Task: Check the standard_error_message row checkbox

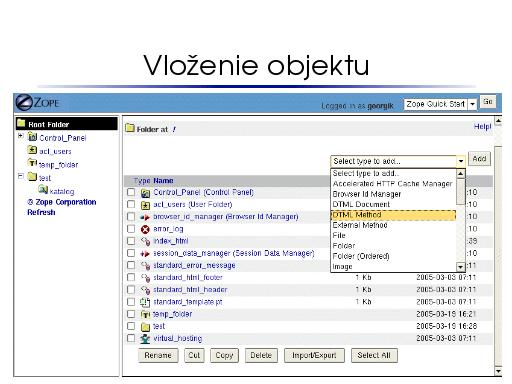Action: point(131,265)
